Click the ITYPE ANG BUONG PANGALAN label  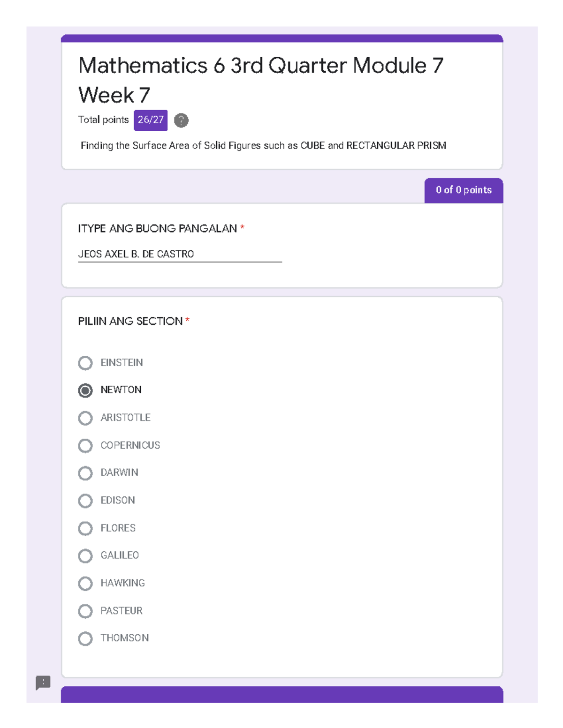click(x=158, y=229)
